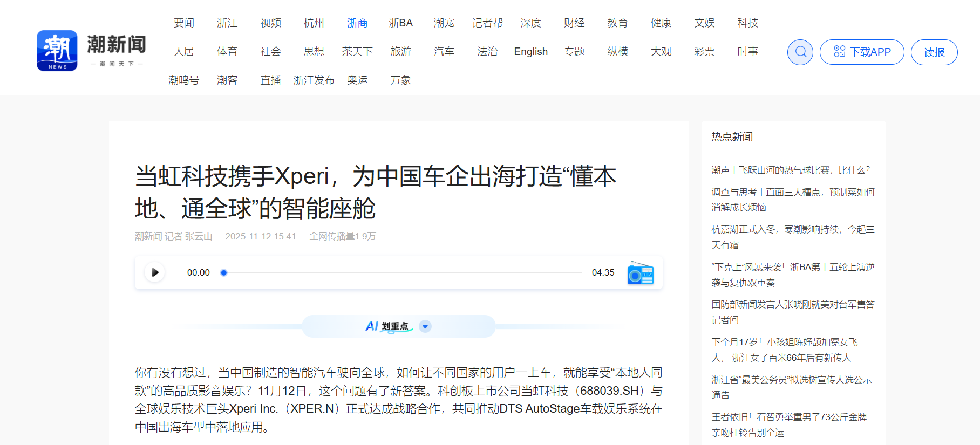Click the 热点新闻 panel heading
The width and height of the screenshot is (980, 445).
pyautogui.click(x=732, y=137)
